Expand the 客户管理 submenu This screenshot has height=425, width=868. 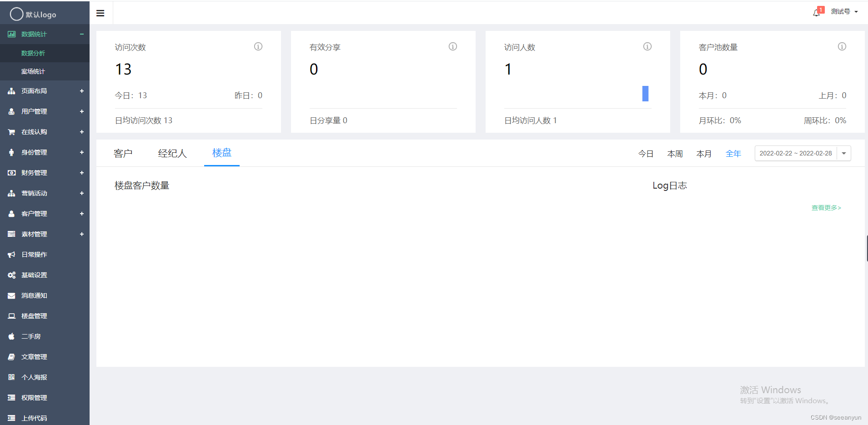(82, 214)
